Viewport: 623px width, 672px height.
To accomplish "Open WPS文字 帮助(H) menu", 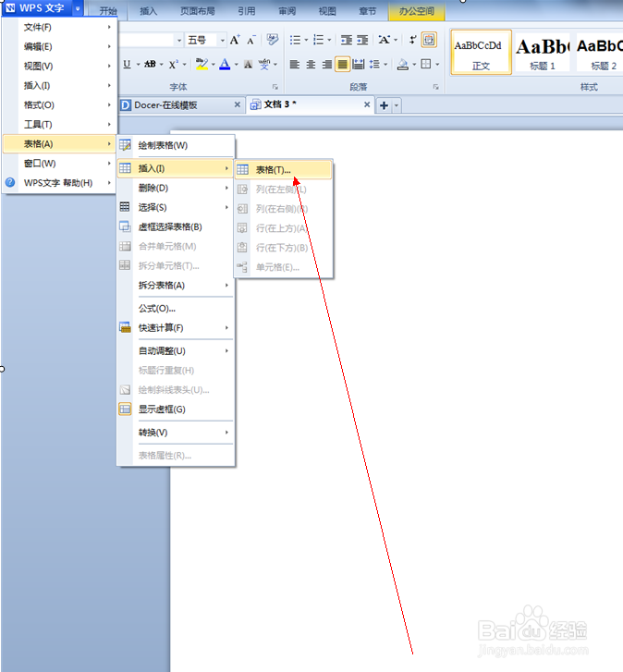I will 59,183.
